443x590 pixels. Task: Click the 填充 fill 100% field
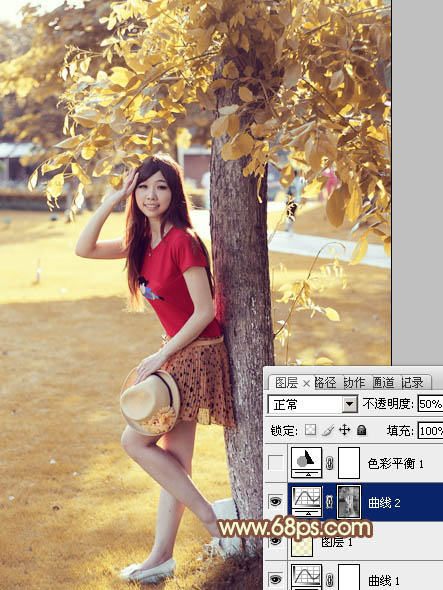click(x=430, y=430)
